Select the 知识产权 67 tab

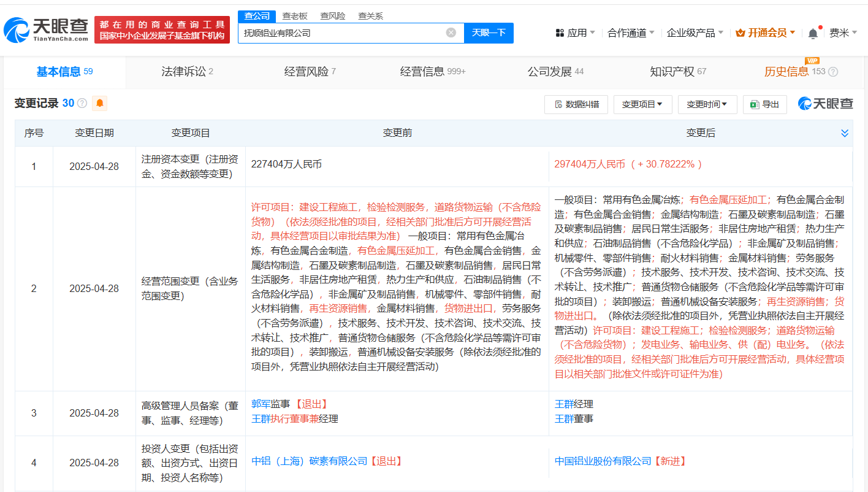[x=678, y=72]
